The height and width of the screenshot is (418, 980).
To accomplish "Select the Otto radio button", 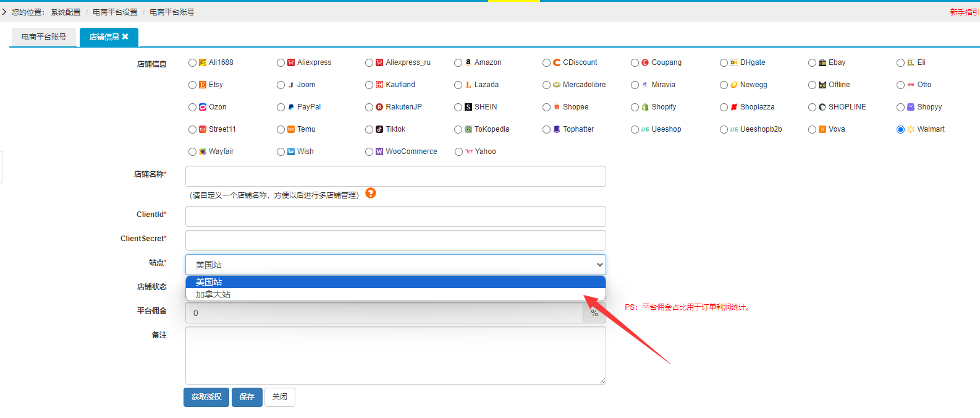I will point(901,85).
